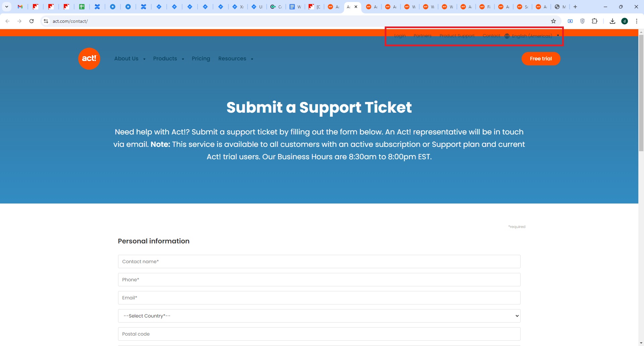Go back using the browser back arrow
The height and width of the screenshot is (346, 644).
7,21
